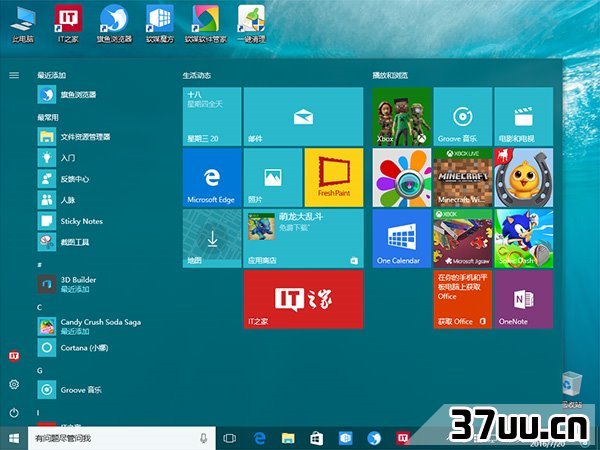Open the FreshPaint tile

334,178
